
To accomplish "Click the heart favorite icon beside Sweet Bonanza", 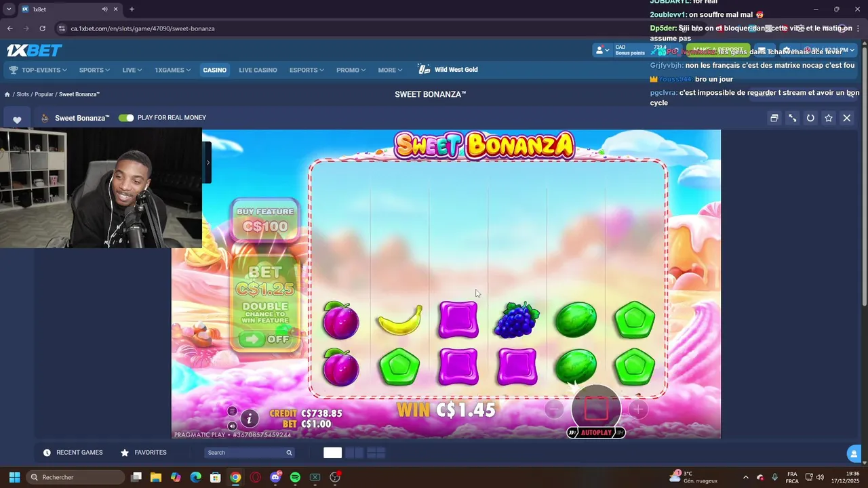I will pyautogui.click(x=17, y=120).
